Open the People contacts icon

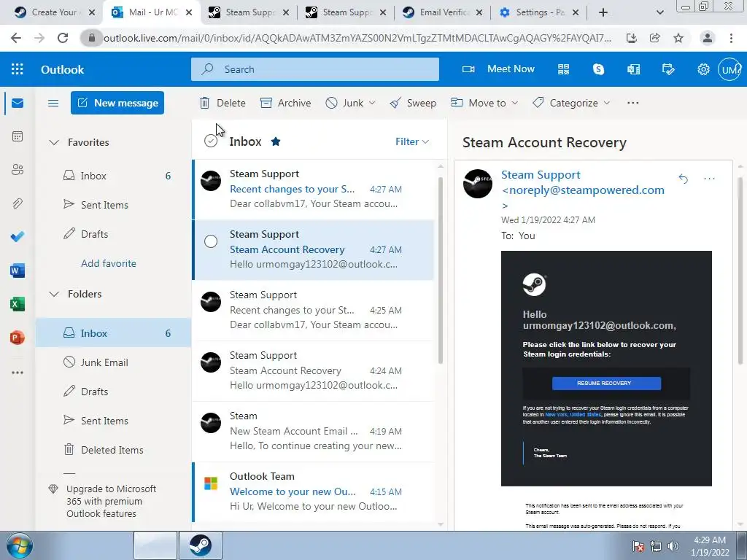click(18, 169)
